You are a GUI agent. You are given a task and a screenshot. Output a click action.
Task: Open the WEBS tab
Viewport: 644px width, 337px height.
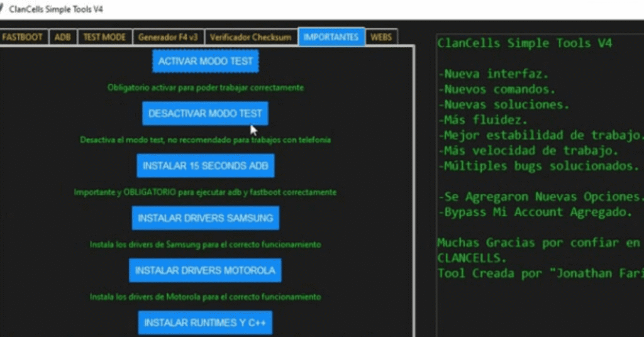381,37
